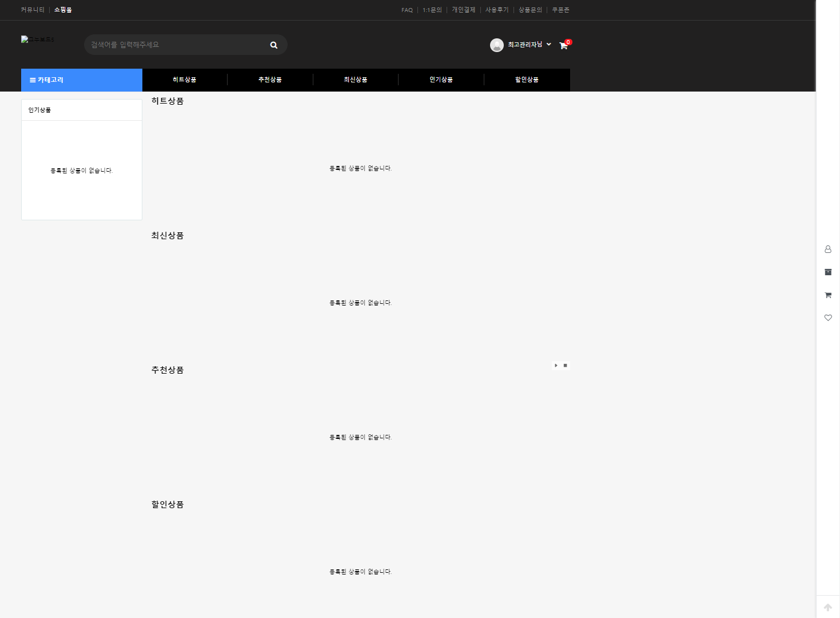Click empty-products message under 히트상품 section

(x=361, y=168)
